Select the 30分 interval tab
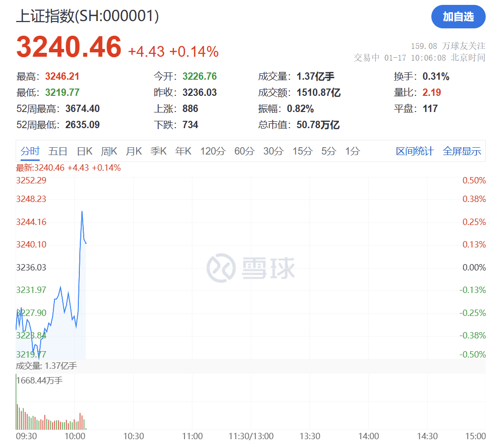This screenshot has height=448, width=495. click(x=273, y=151)
